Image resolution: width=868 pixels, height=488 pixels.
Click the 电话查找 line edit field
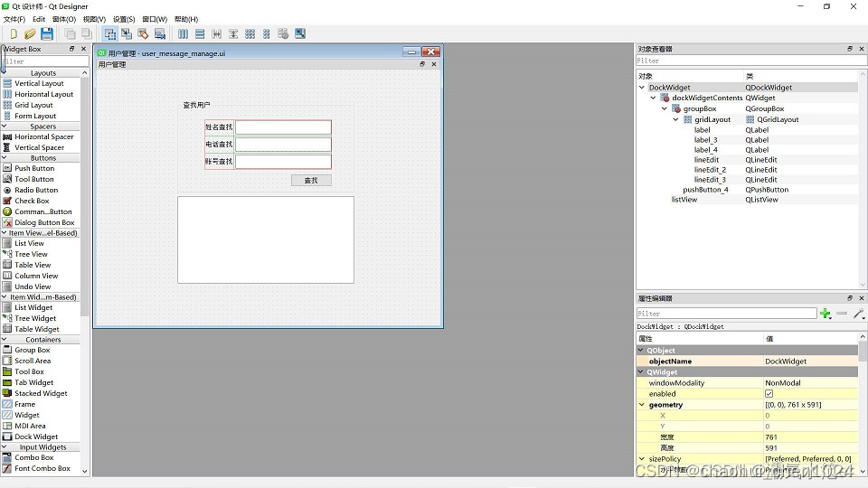[x=283, y=145]
